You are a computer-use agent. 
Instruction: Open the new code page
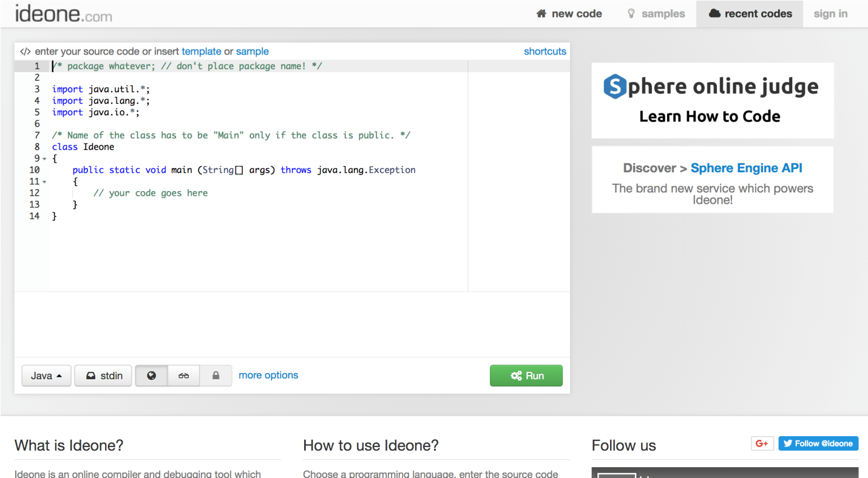[569, 14]
